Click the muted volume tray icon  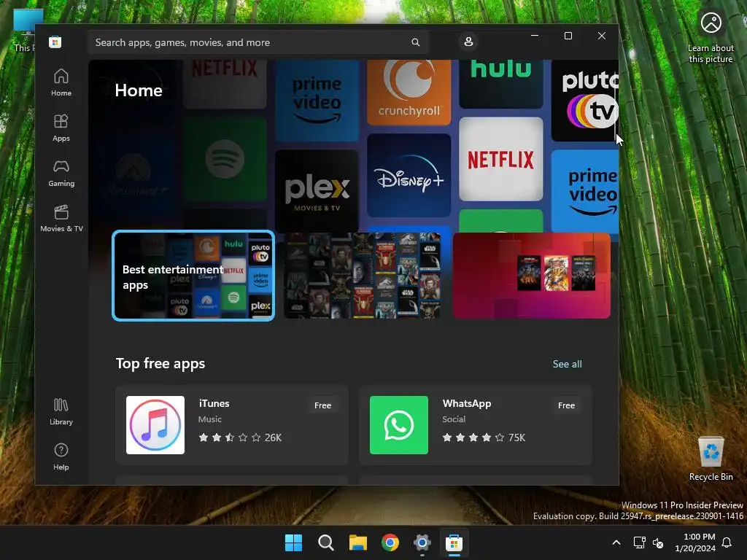click(x=658, y=542)
